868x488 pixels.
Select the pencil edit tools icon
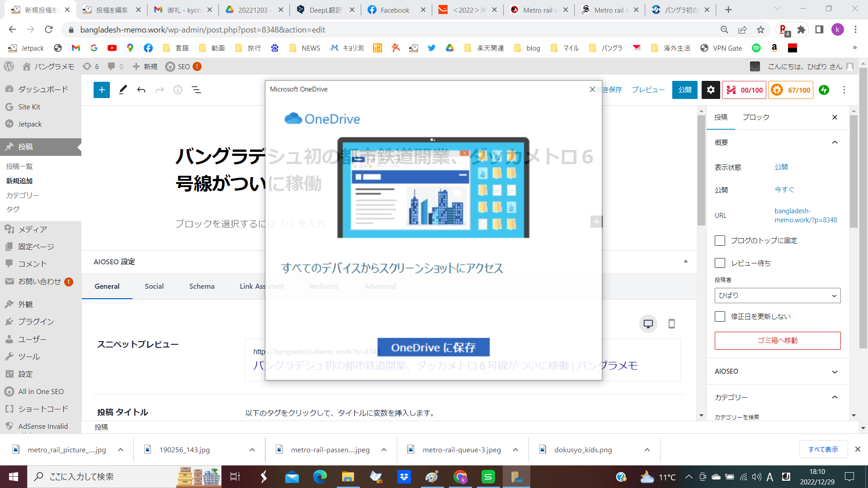123,90
